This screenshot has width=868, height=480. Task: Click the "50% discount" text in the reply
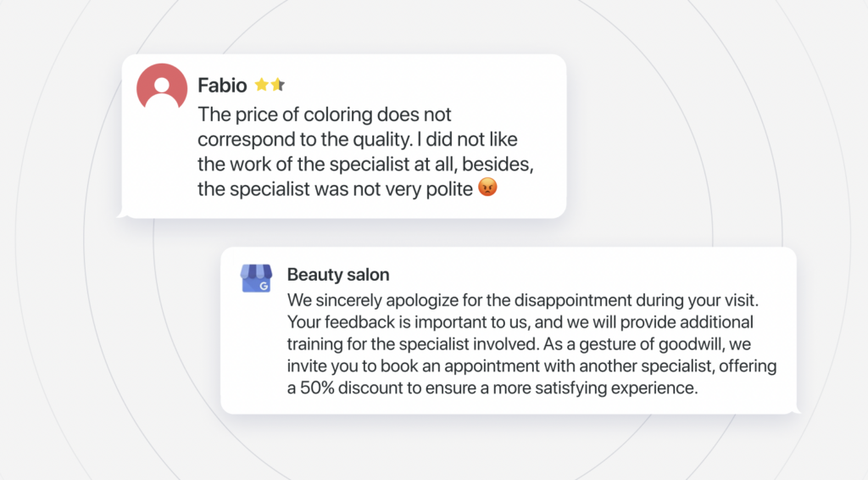coord(351,388)
